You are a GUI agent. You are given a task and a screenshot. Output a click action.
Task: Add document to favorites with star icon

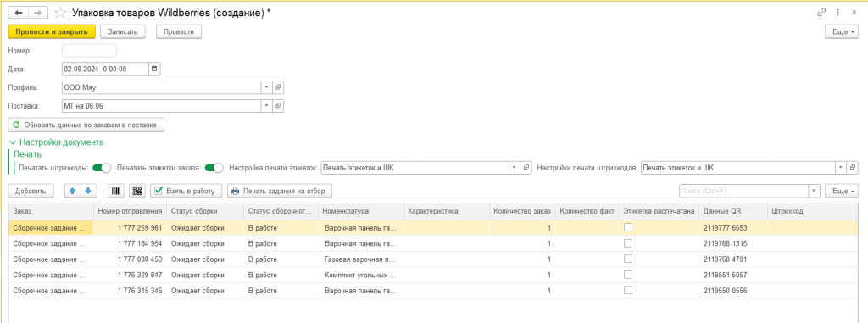coord(61,12)
